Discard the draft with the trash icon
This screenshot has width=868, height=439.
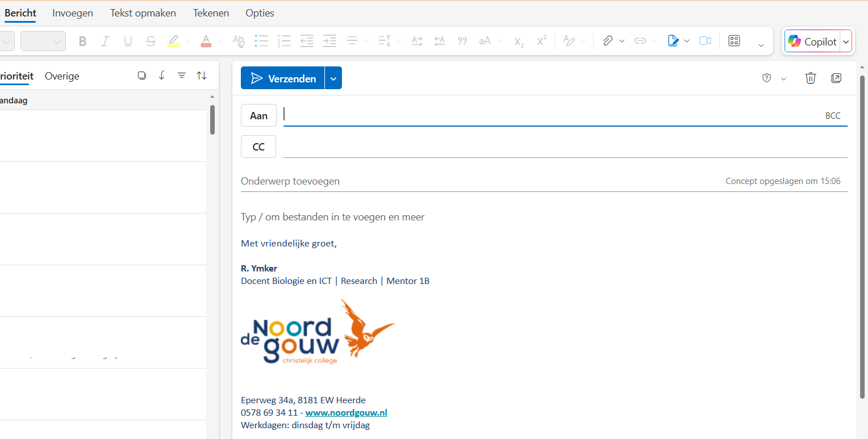click(810, 78)
